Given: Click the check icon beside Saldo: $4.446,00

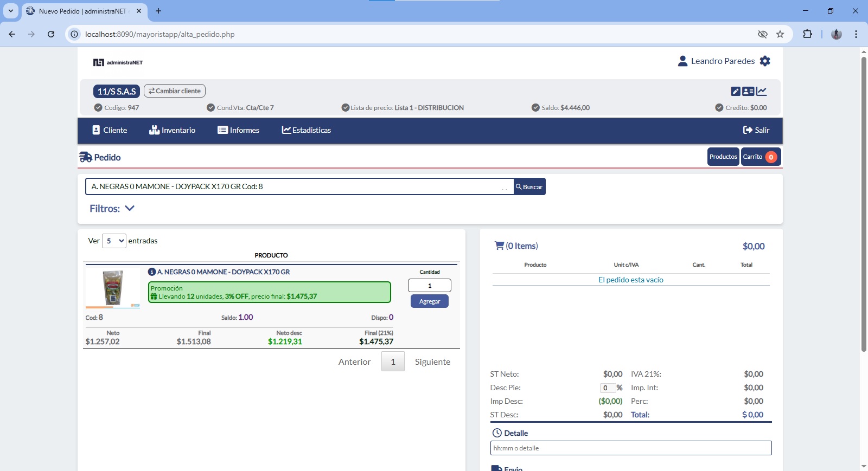Looking at the screenshot, I should [x=535, y=107].
